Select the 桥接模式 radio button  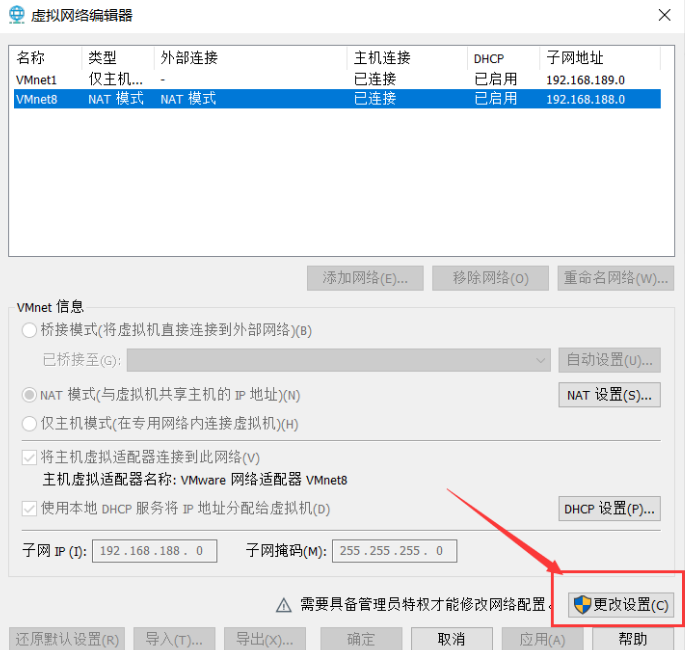point(29,330)
